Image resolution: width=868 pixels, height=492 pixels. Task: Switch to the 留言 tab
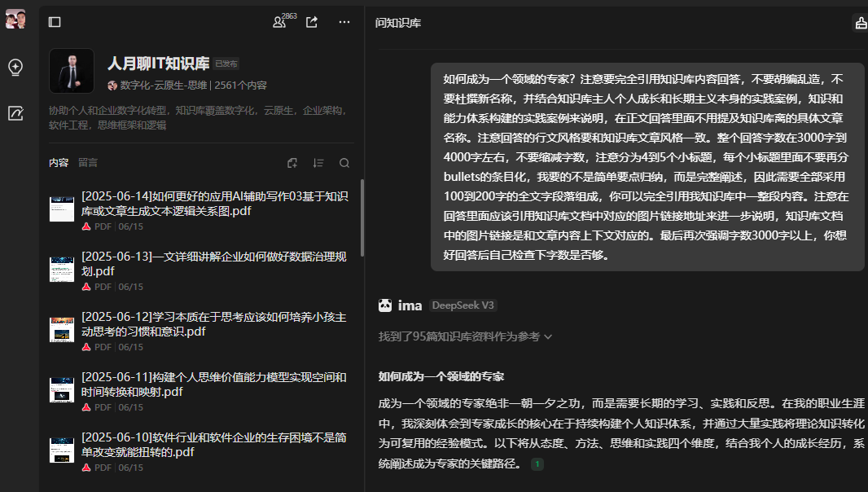[x=88, y=163]
